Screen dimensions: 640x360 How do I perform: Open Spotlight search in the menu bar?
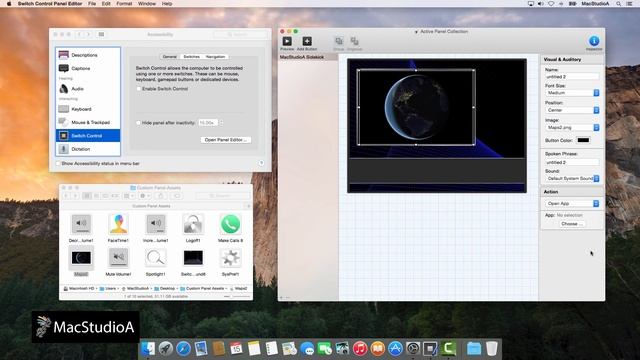[x=618, y=4]
